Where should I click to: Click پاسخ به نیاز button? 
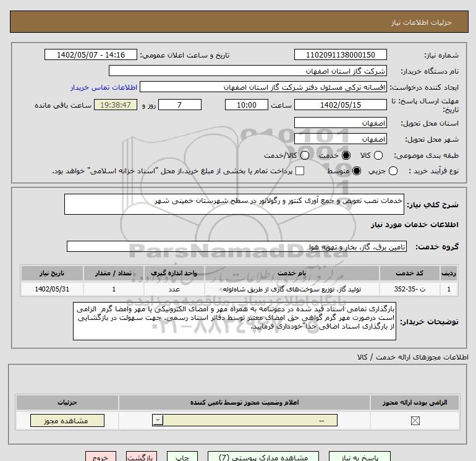360,457
